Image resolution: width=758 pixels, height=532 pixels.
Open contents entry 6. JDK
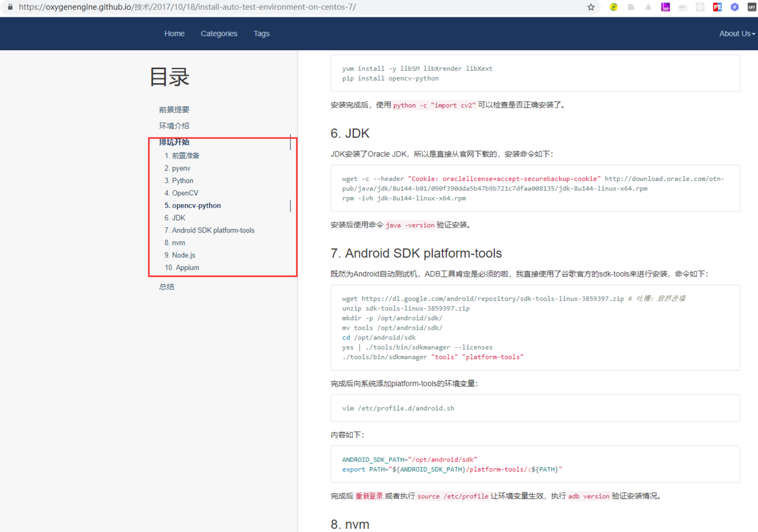point(175,218)
